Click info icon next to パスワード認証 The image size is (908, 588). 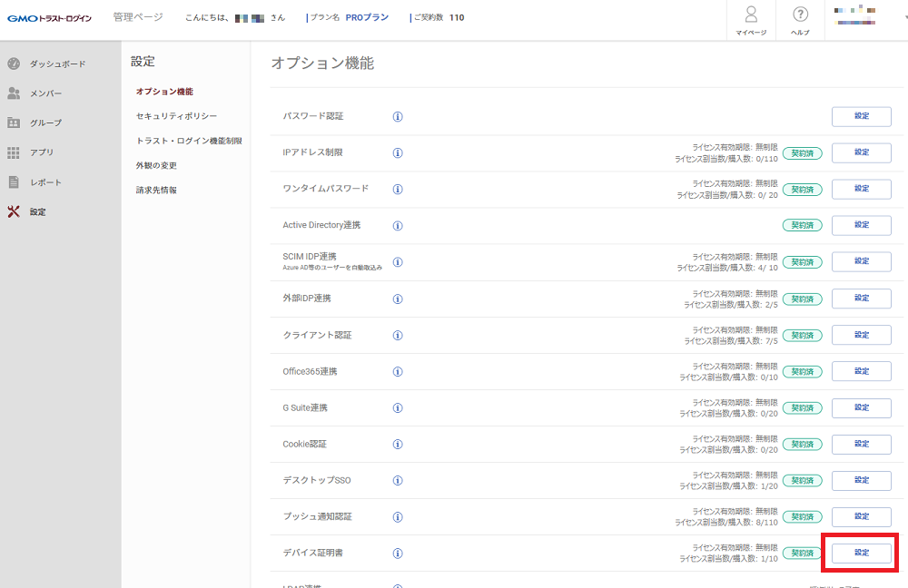tap(398, 117)
